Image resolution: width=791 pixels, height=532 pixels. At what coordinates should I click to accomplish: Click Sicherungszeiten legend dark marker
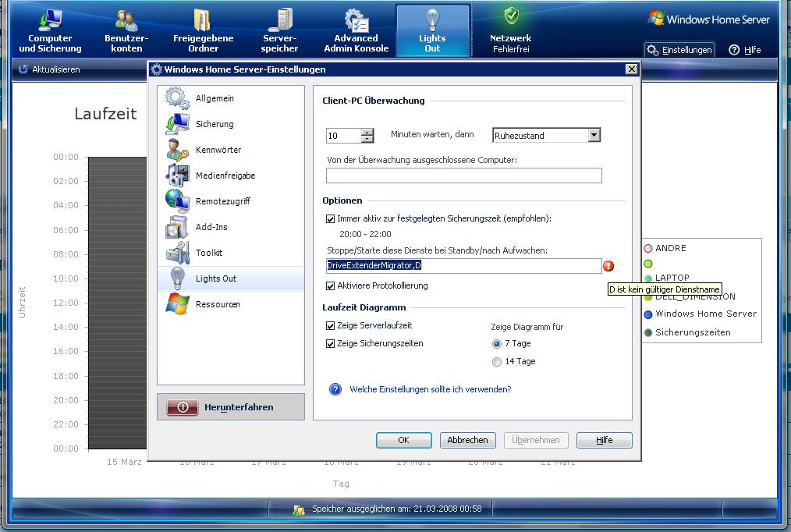tap(648, 333)
